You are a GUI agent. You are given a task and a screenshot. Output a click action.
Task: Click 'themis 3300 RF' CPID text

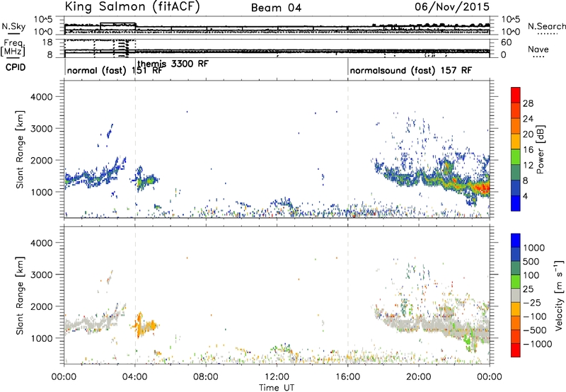[x=173, y=64]
